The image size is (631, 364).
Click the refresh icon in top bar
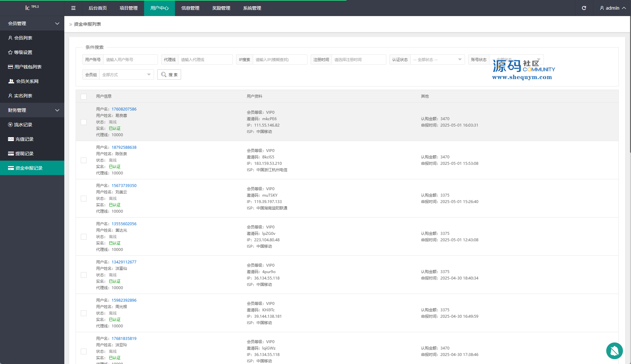click(584, 8)
